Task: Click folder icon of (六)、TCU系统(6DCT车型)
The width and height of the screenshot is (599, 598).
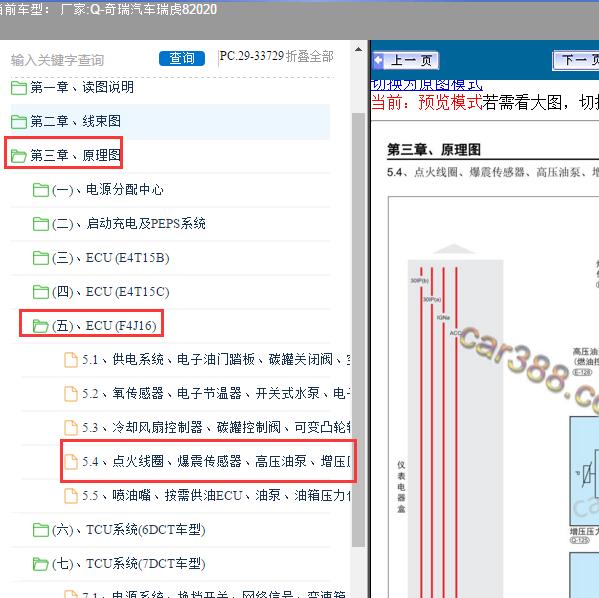Action: tap(40, 530)
